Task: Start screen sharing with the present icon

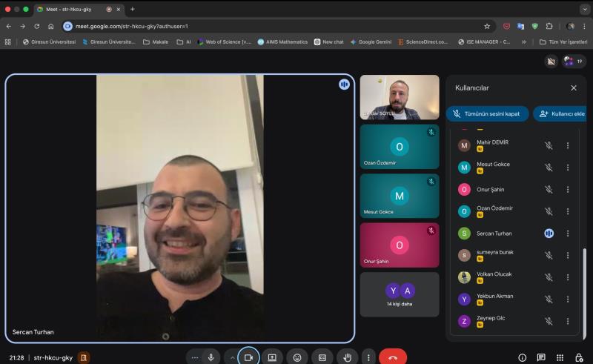Action: [272, 357]
